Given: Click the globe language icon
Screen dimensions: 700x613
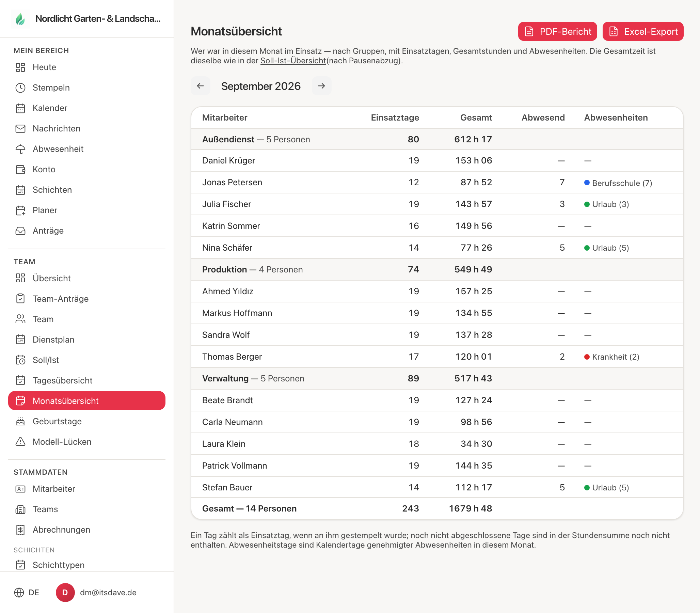Looking at the screenshot, I should (19, 593).
